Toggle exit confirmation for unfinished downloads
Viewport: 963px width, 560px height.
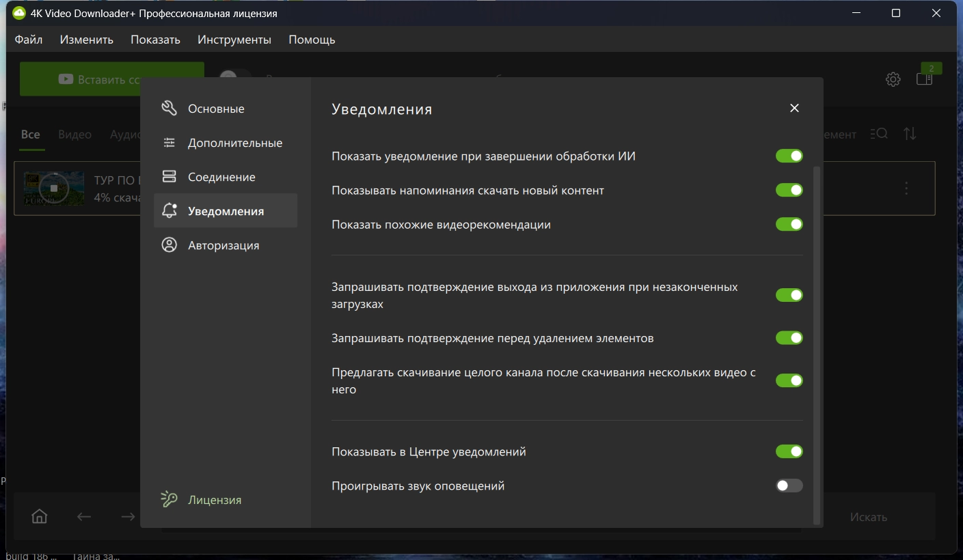[789, 296]
